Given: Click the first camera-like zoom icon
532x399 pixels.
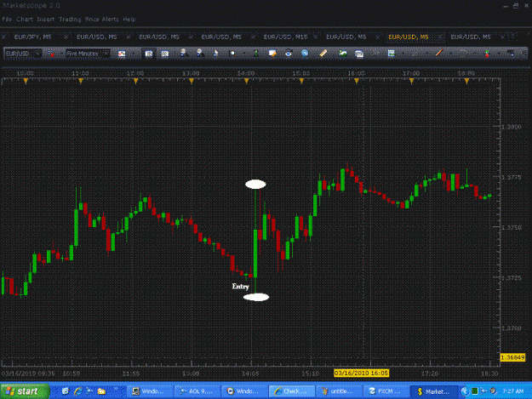Looking at the screenshot, I should (149, 54).
